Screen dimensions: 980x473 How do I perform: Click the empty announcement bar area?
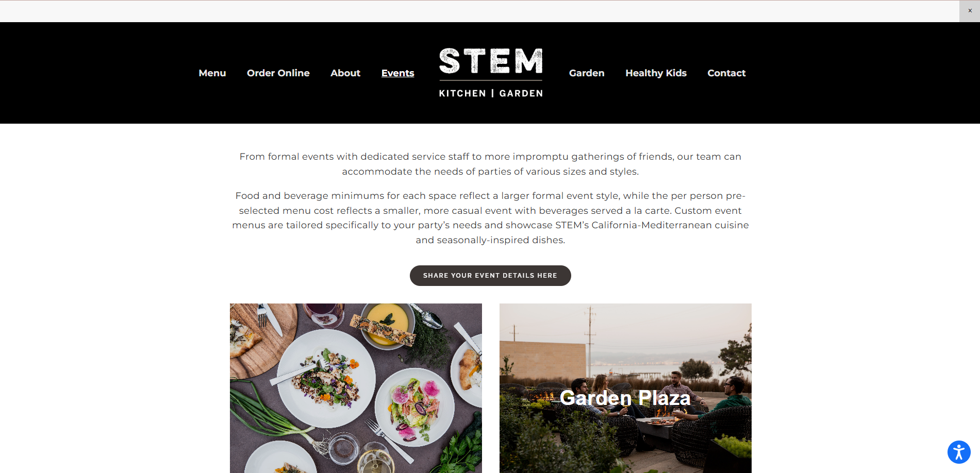479,11
